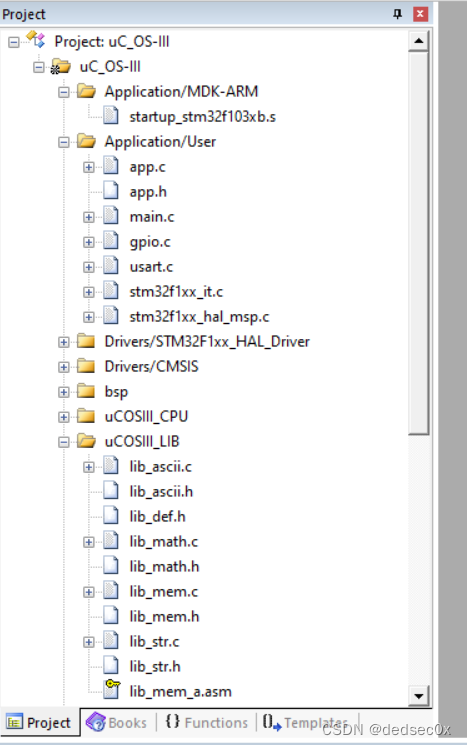Expand the uCOSIII_CPU group
This screenshot has width=467, height=745.
pos(64,417)
